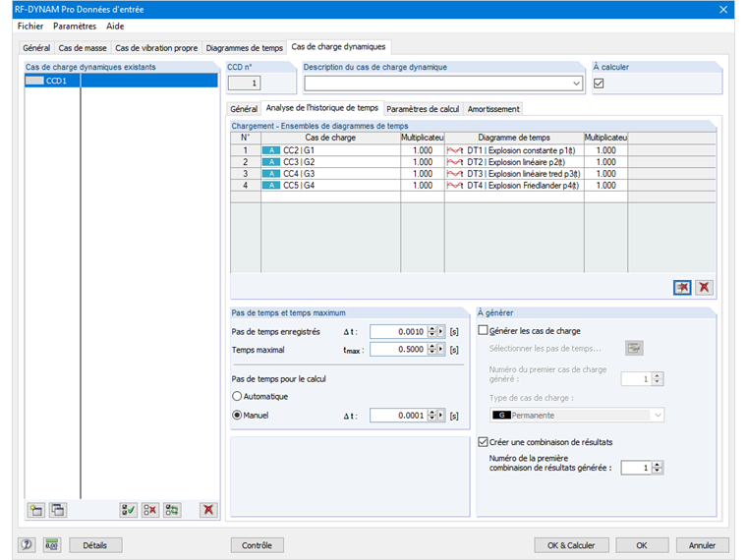
Task: Open the dynamic load case description dropdown
Action: click(x=576, y=84)
